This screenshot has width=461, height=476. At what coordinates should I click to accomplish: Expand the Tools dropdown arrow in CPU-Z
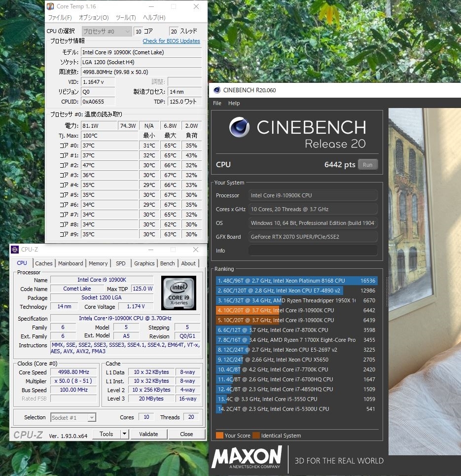coord(124,434)
